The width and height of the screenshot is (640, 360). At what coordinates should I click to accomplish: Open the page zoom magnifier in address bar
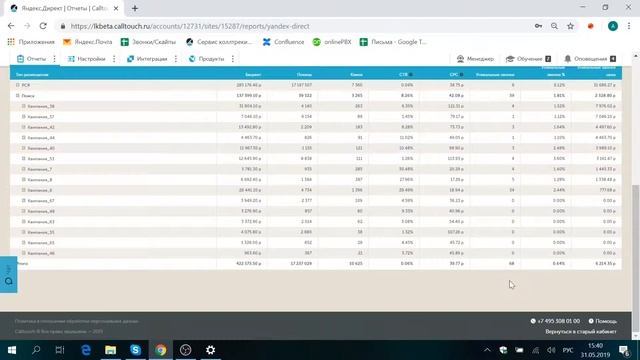pos(554,26)
